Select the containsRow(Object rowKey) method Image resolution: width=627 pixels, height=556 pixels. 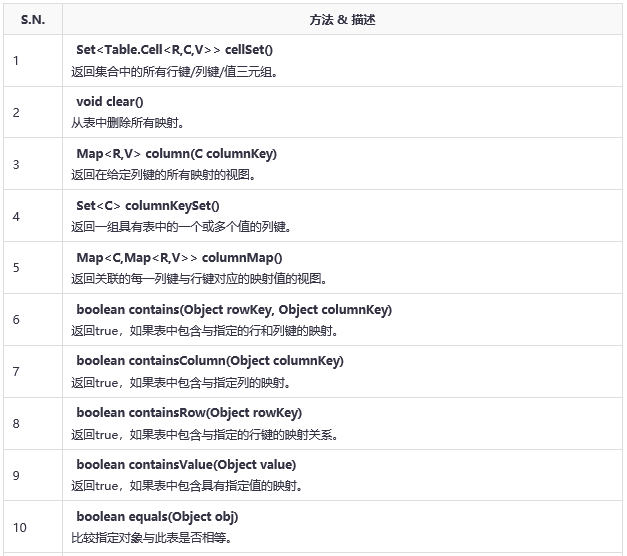click(189, 413)
